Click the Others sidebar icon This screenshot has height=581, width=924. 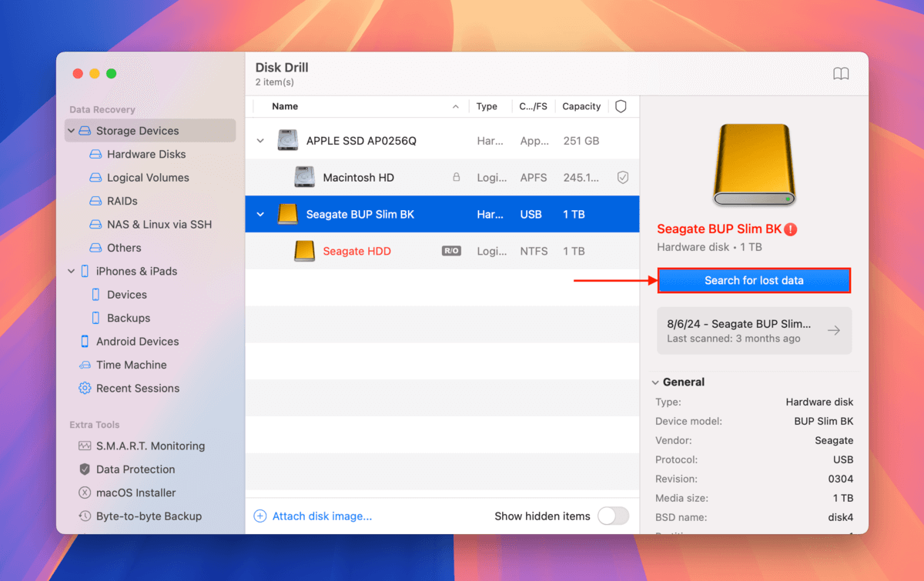click(95, 248)
